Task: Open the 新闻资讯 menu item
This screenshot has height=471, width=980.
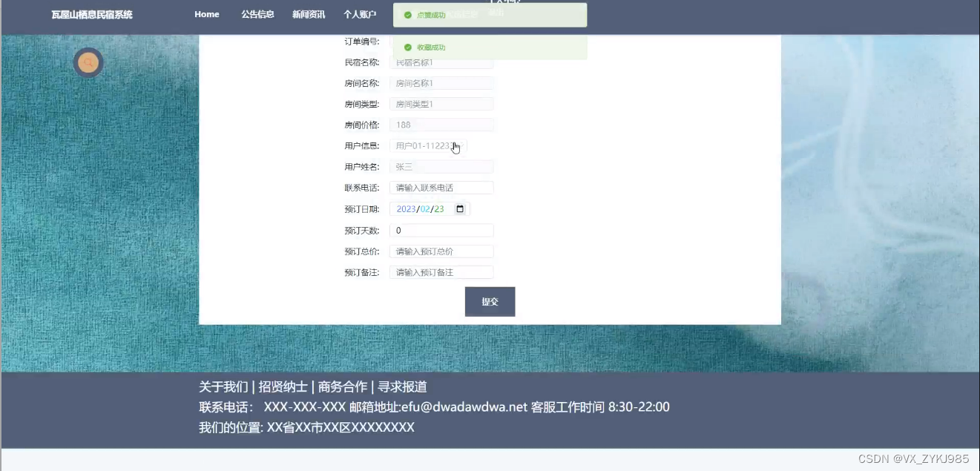Action: 309,14
